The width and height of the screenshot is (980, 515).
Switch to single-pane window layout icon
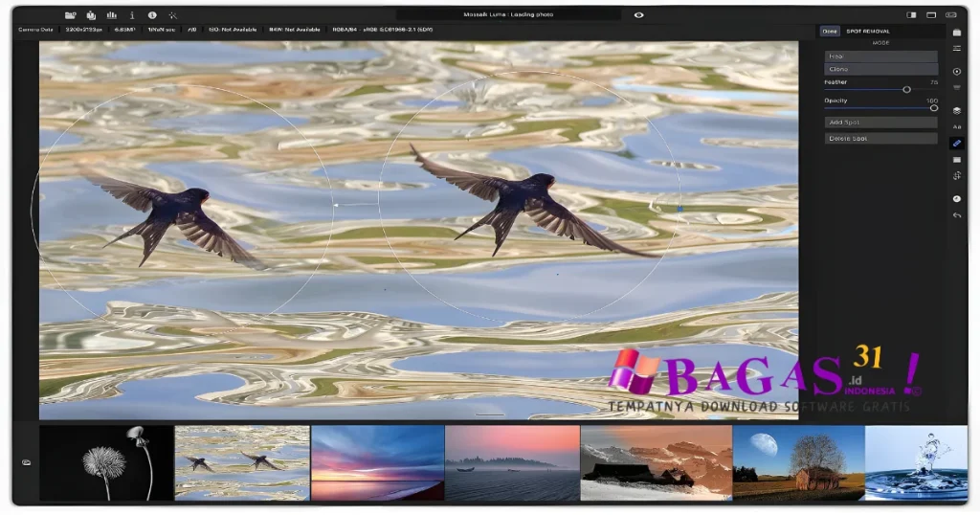coord(931,15)
